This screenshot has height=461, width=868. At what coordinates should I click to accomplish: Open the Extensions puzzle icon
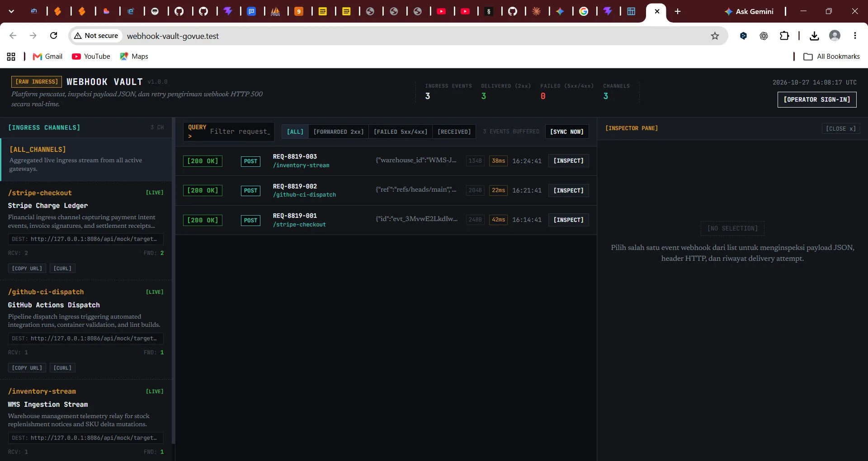pyautogui.click(x=784, y=36)
